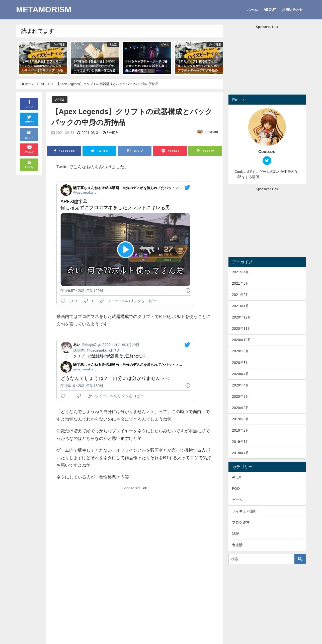Image resolution: width=322 pixels, height=644 pixels.
Task: Open the お問い合わせ navigation menu item
Action: 292,10
